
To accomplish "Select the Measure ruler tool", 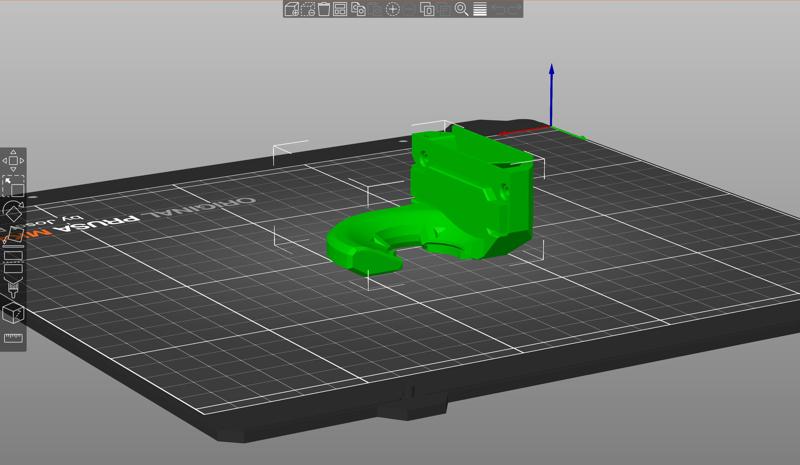I will tap(13, 338).
